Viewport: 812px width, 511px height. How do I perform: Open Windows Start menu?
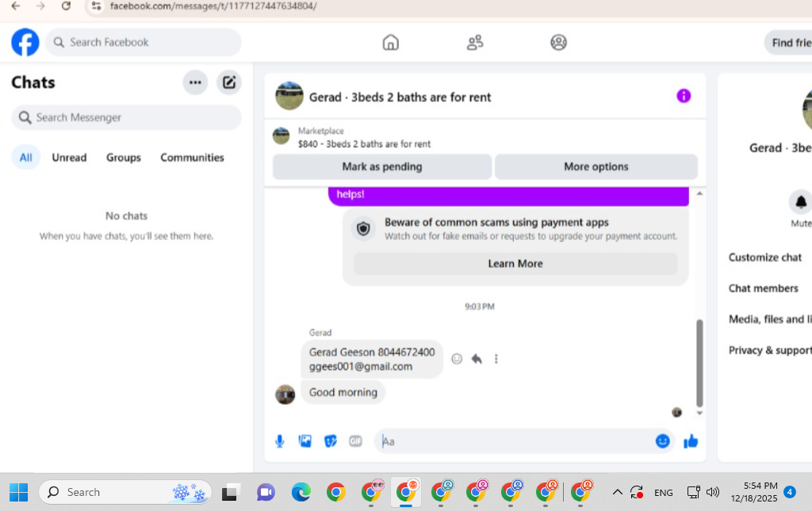tap(19, 492)
